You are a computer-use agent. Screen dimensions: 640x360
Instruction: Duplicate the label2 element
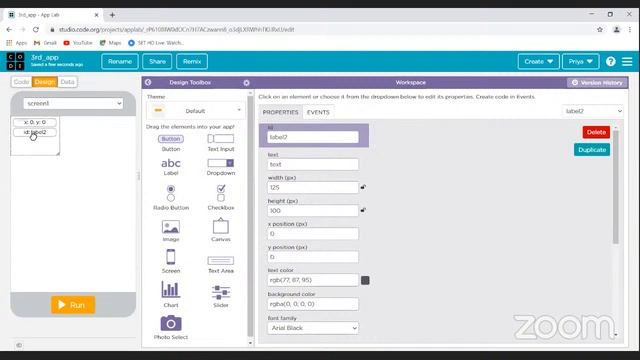[x=592, y=150]
